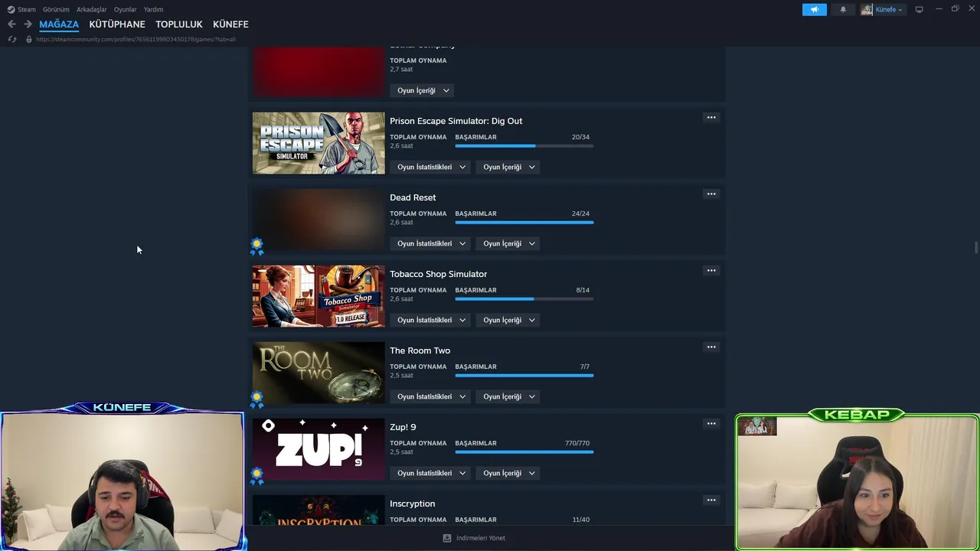Click the Tobacco Shop Simulator cover image
The width and height of the screenshot is (980, 551).
pos(318,296)
